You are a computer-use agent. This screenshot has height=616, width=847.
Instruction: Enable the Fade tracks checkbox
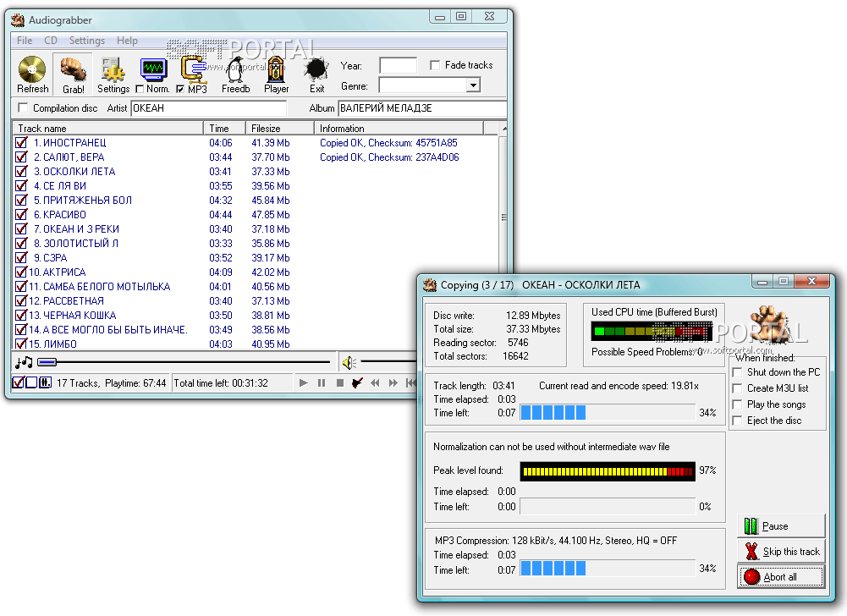pyautogui.click(x=435, y=65)
